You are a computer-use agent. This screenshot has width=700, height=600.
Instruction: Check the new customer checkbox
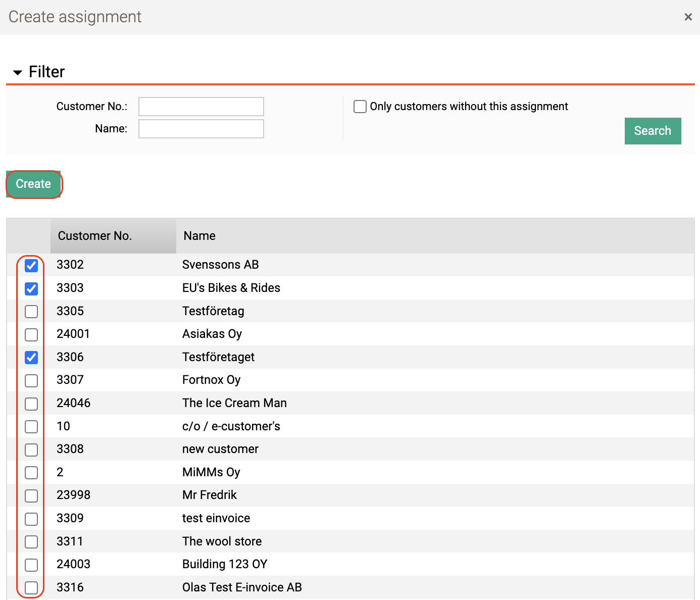click(31, 449)
